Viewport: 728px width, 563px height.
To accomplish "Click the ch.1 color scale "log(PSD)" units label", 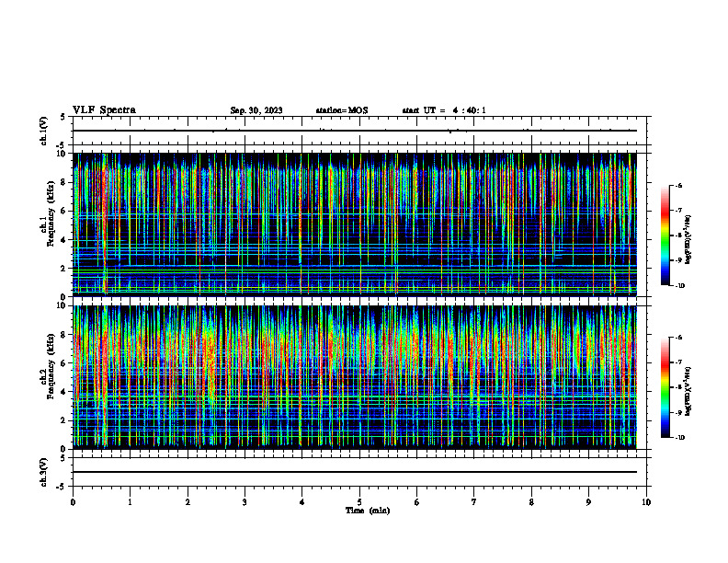I will click(x=688, y=239).
